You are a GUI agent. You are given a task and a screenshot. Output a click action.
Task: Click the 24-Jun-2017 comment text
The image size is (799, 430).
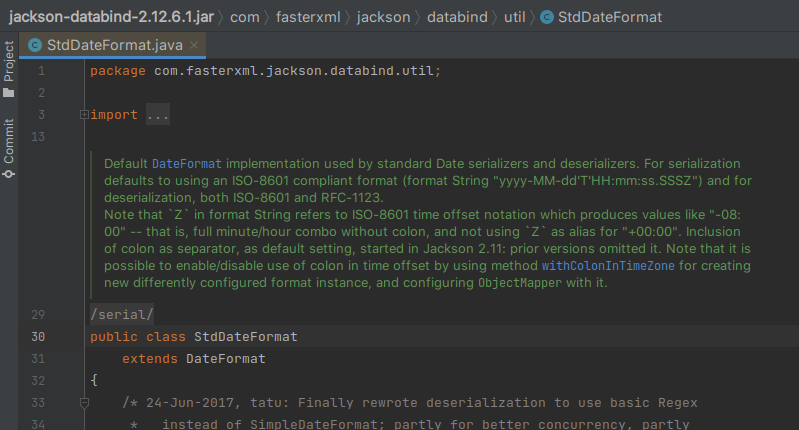pos(190,403)
